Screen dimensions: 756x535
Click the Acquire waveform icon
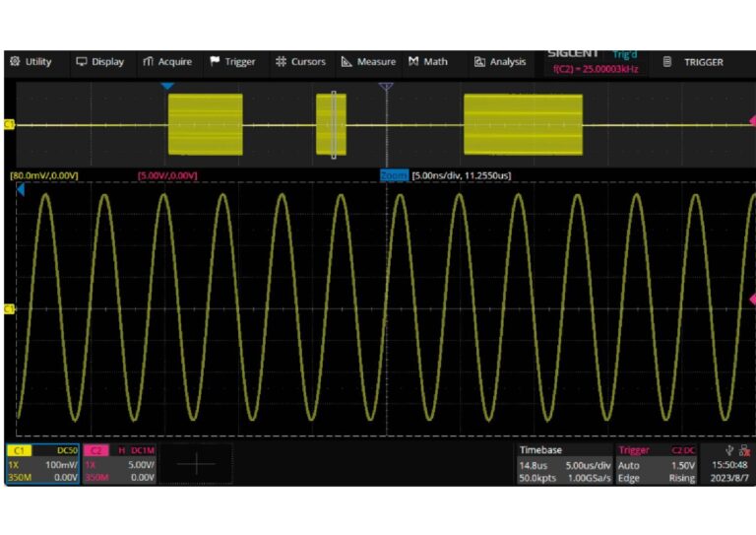click(148, 61)
